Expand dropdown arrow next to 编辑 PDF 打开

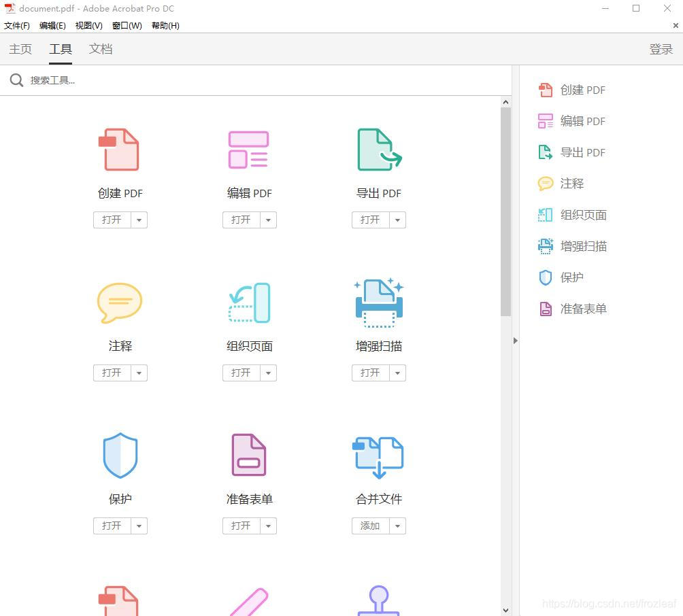pos(268,220)
